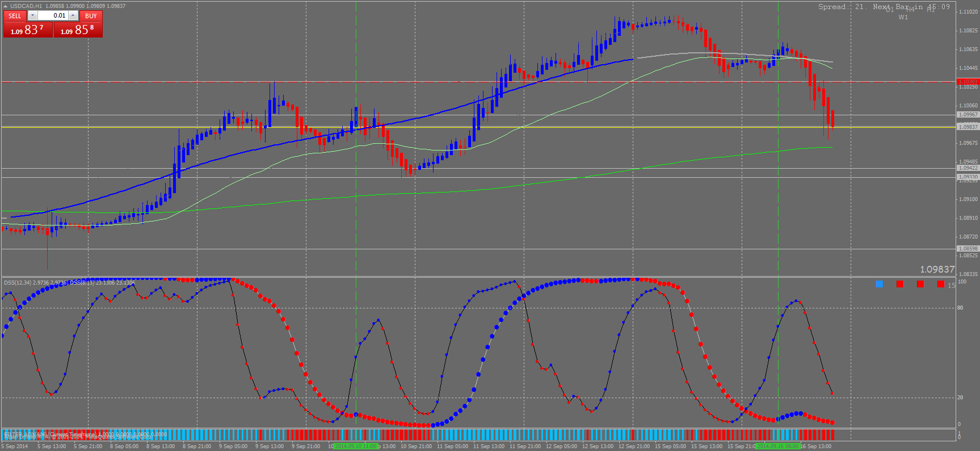Click the 5 Sep 2014 date label

click(x=16, y=446)
